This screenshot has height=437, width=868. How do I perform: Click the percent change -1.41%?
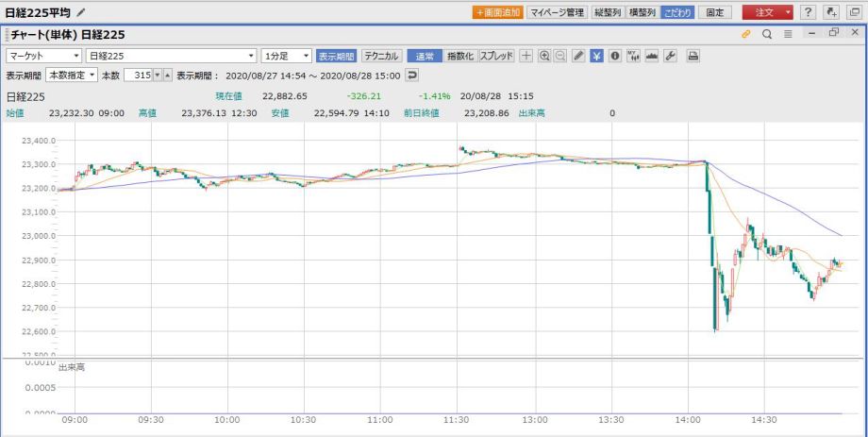[435, 96]
